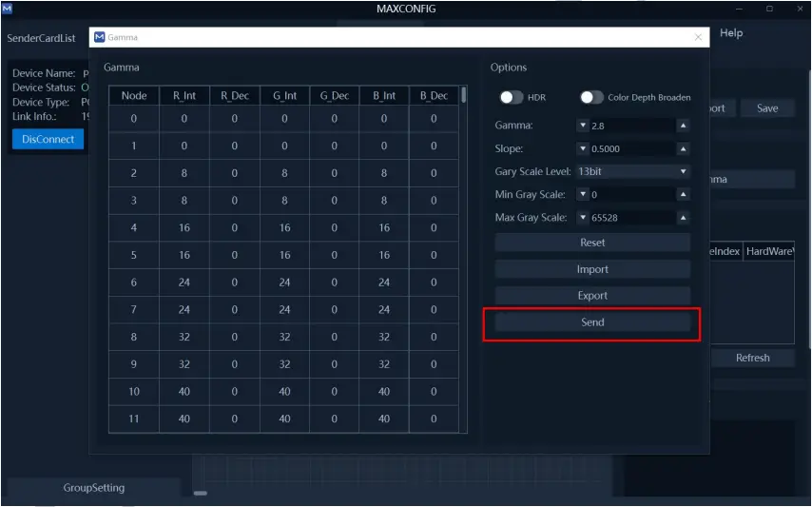The height and width of the screenshot is (507, 812).
Task: Click the B_Int column header
Action: pos(384,96)
